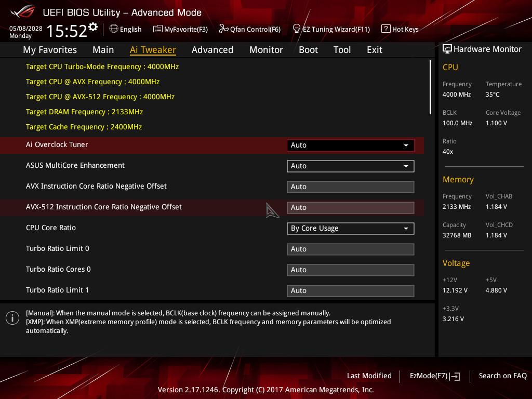
Task: Click the Last Modified button
Action: point(369,376)
